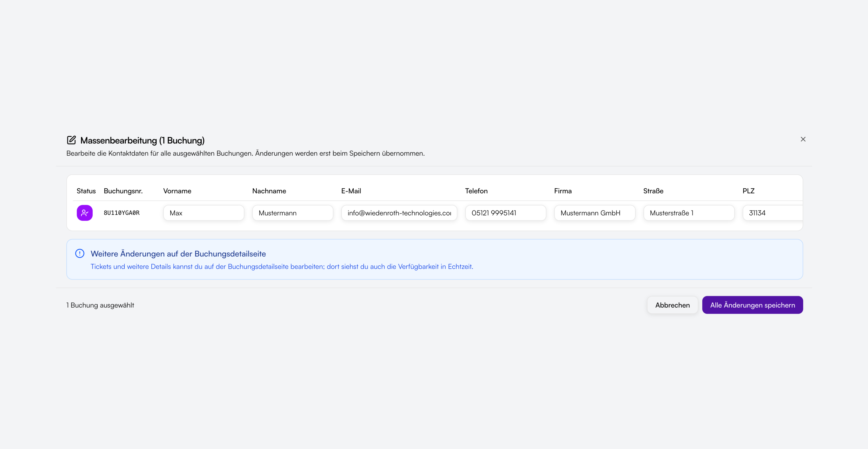868x449 pixels.
Task: Click the Buchungsnr. column header
Action: pos(123,191)
